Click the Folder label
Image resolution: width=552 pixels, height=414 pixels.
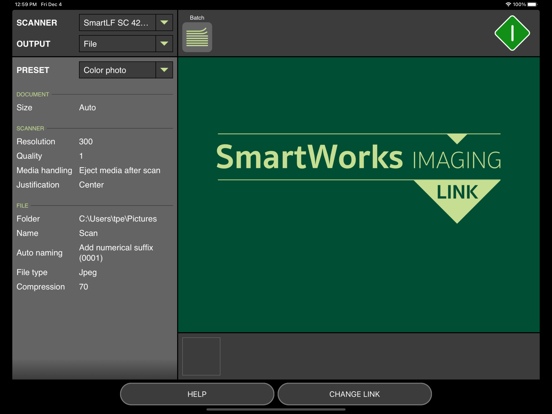tap(28, 219)
